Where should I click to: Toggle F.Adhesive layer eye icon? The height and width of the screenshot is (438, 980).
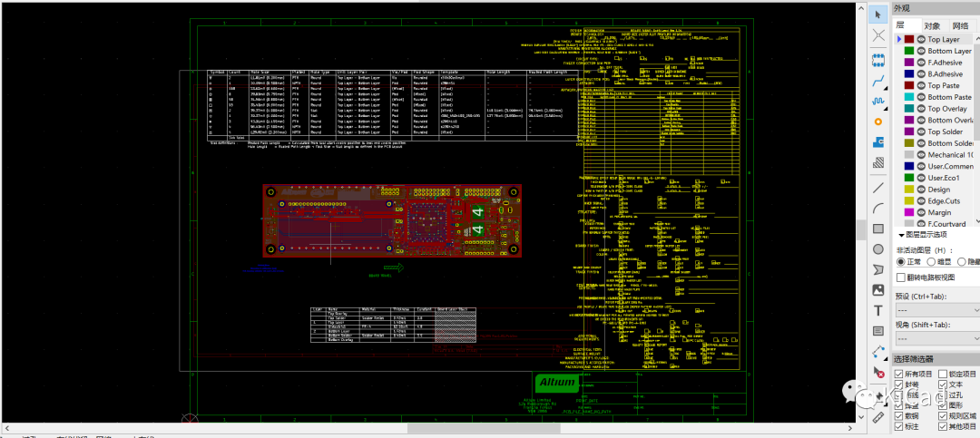[921, 63]
